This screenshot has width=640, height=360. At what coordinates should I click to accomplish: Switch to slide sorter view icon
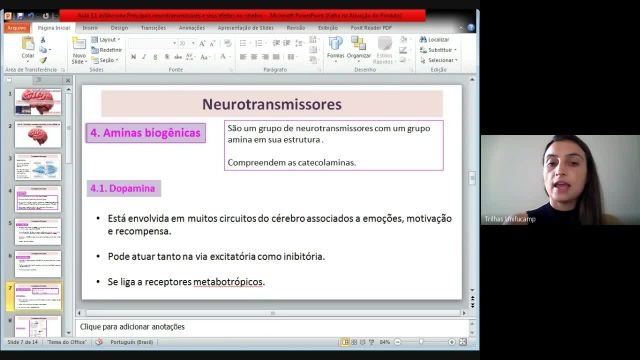click(354, 342)
